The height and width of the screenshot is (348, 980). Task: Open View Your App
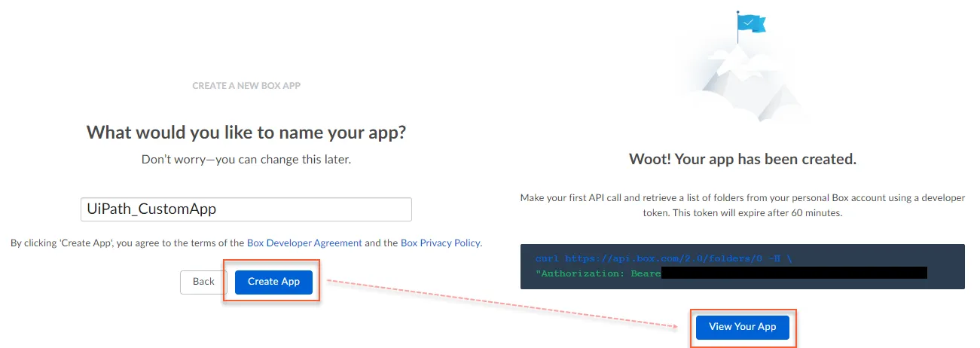click(x=743, y=327)
